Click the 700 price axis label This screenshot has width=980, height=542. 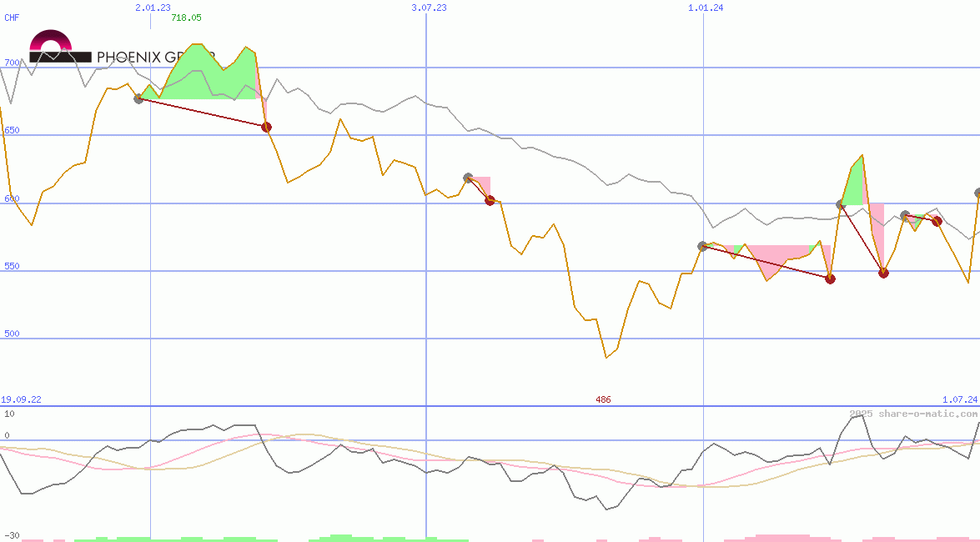point(12,63)
